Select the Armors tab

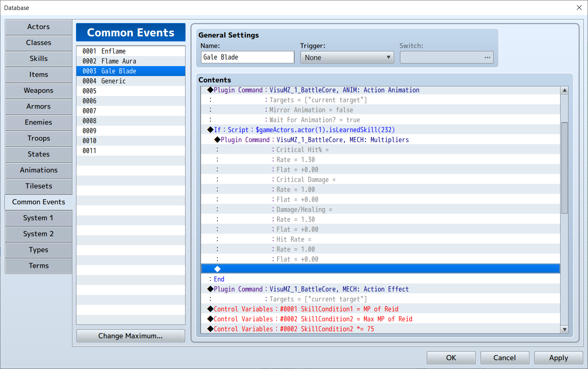pyautogui.click(x=39, y=107)
